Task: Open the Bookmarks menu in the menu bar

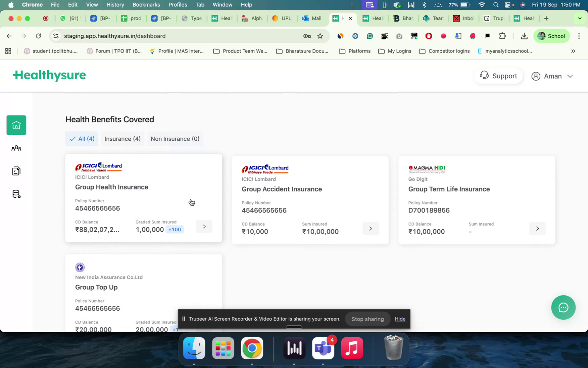Action: click(146, 5)
